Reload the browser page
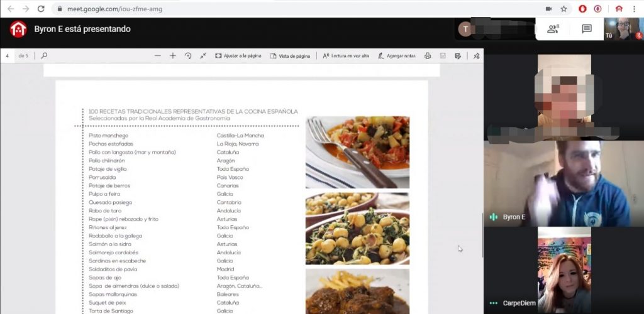The image size is (644, 314). click(x=41, y=9)
